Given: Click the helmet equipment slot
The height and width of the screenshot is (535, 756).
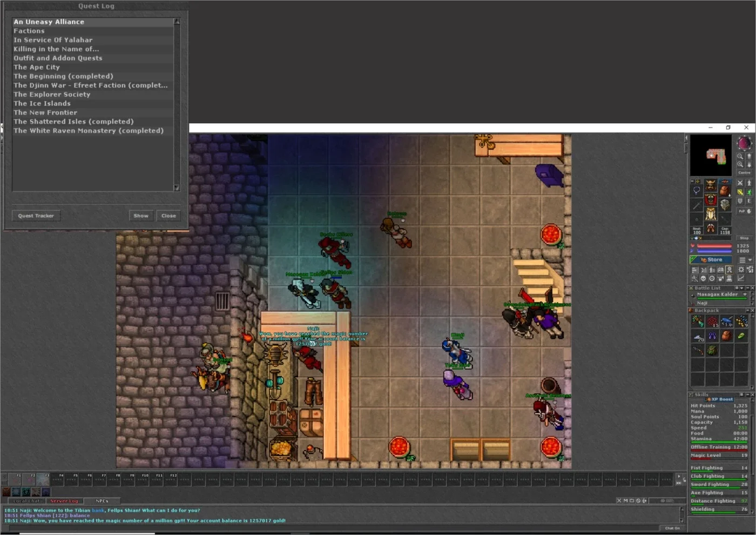Looking at the screenshot, I should pyautogui.click(x=711, y=185).
